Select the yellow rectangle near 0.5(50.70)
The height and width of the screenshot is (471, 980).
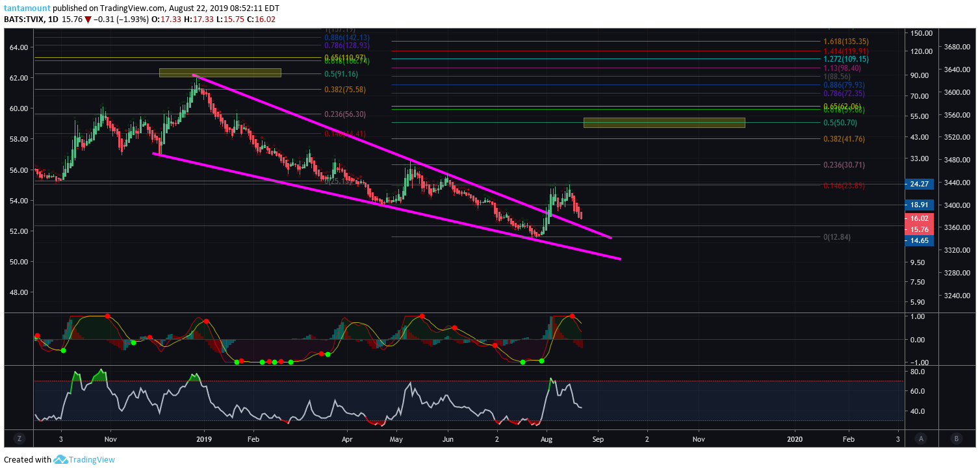coord(664,123)
